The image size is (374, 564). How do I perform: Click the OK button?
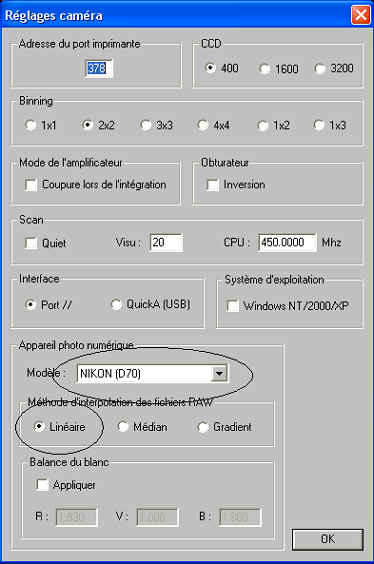click(328, 539)
